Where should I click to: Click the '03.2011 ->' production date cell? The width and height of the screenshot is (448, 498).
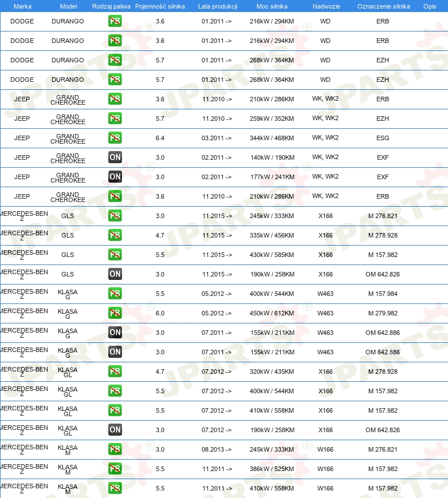pos(217,138)
